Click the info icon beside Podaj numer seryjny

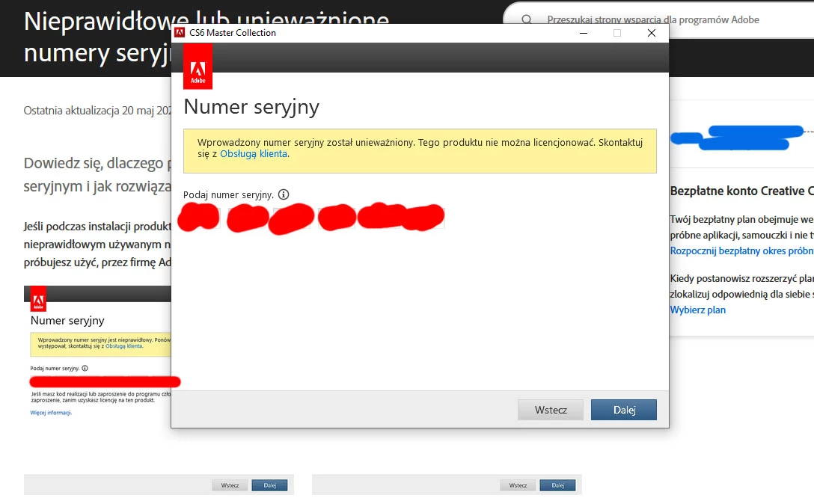[x=284, y=194]
